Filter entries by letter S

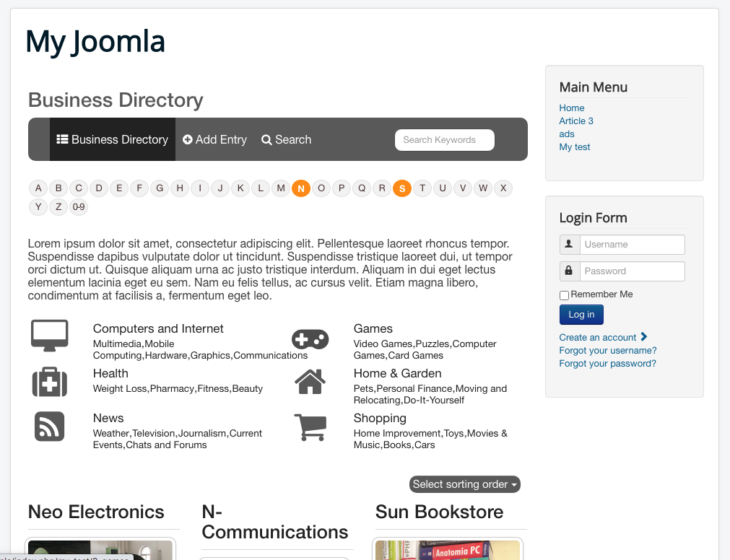click(402, 188)
